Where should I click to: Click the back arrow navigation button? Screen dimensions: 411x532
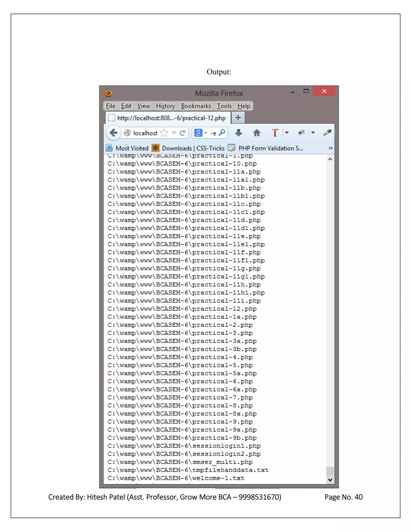[x=113, y=133]
